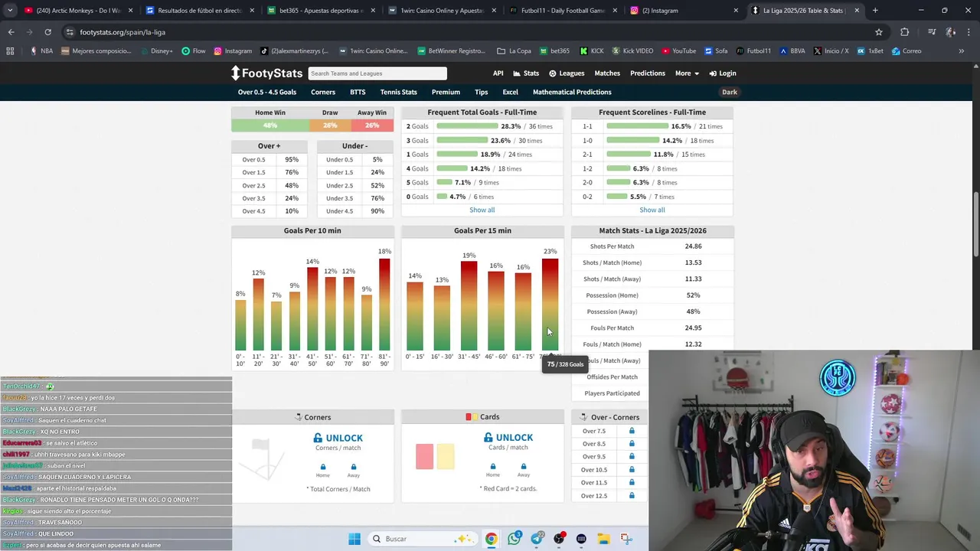Open the Tips link
Screen dimensions: 980x551
pyautogui.click(x=481, y=92)
